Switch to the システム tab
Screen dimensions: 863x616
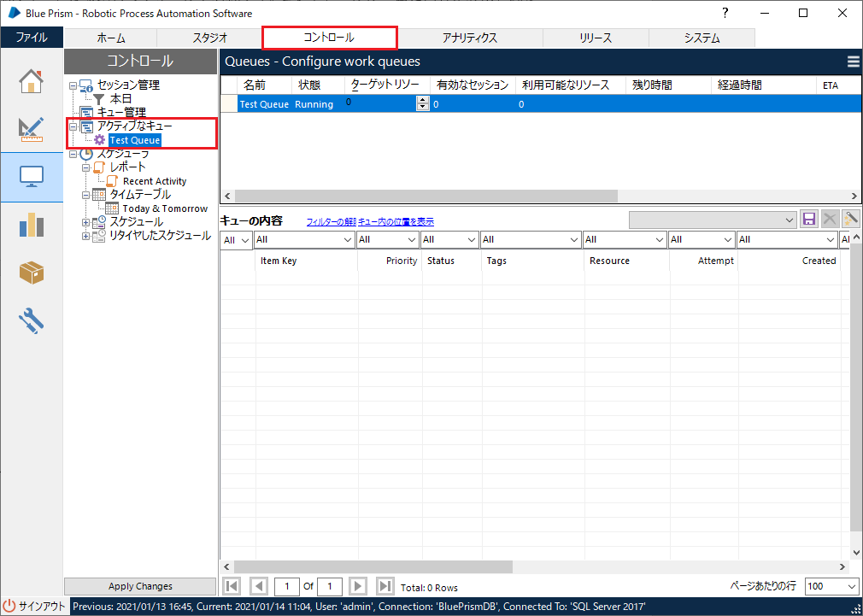702,38
